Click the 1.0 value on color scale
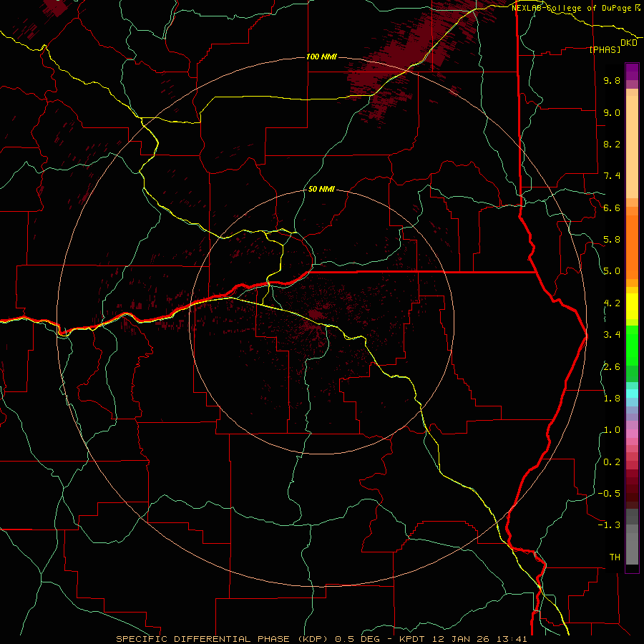Screen dimensions: 644x644 [612, 430]
